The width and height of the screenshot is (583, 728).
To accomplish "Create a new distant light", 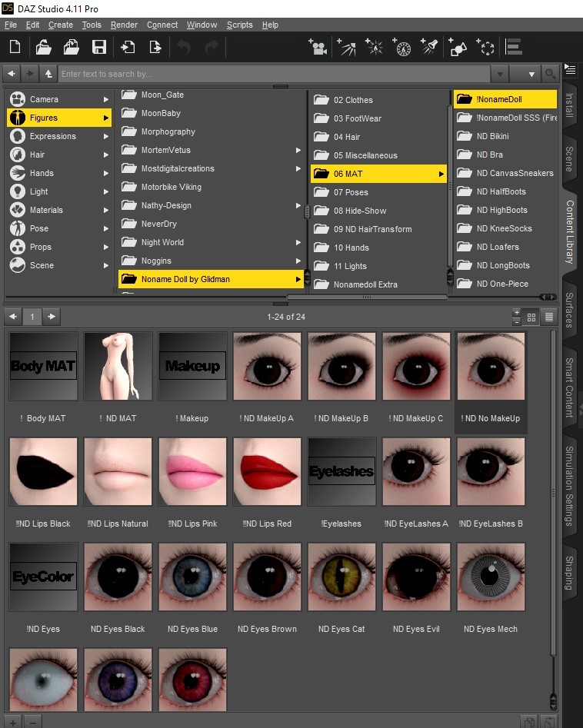I will pos(347,47).
